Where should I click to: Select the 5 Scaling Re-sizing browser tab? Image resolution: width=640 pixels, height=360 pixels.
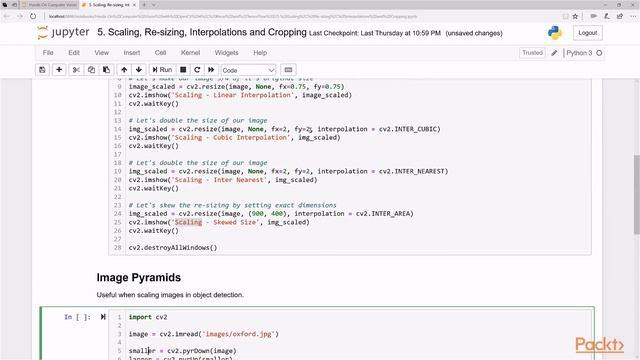109,5
